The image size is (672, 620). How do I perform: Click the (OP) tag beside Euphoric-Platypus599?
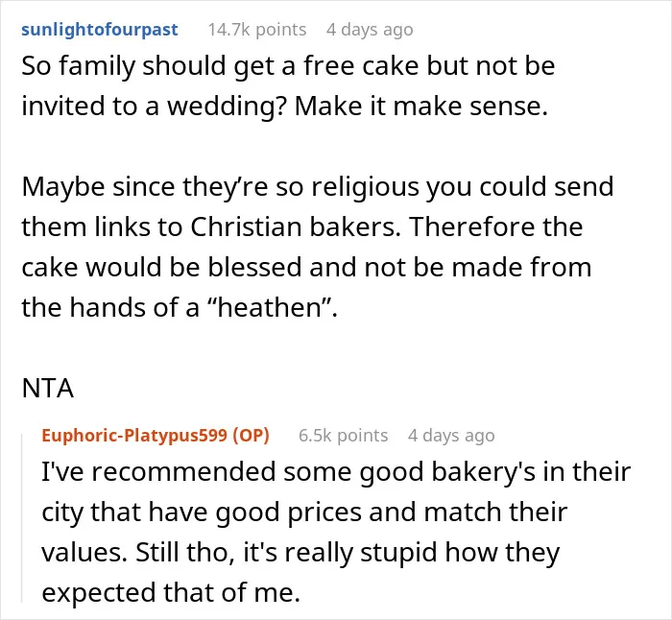coord(252,436)
